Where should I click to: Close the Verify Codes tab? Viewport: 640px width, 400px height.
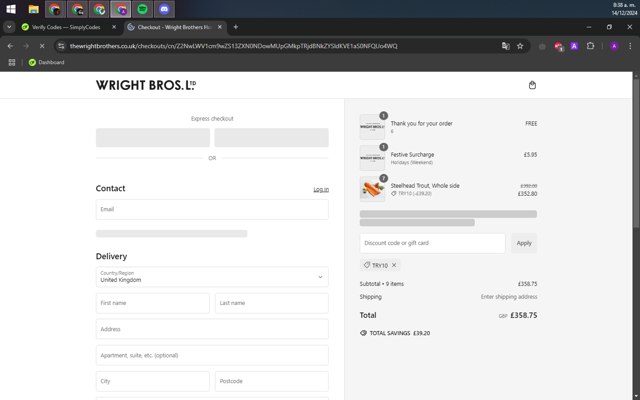click(114, 27)
